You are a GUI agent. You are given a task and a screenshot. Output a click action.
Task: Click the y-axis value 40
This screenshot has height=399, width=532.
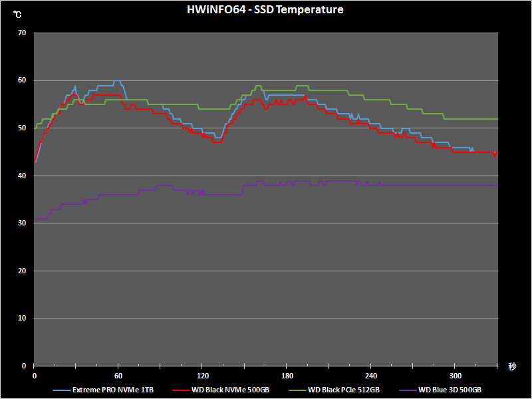click(22, 176)
